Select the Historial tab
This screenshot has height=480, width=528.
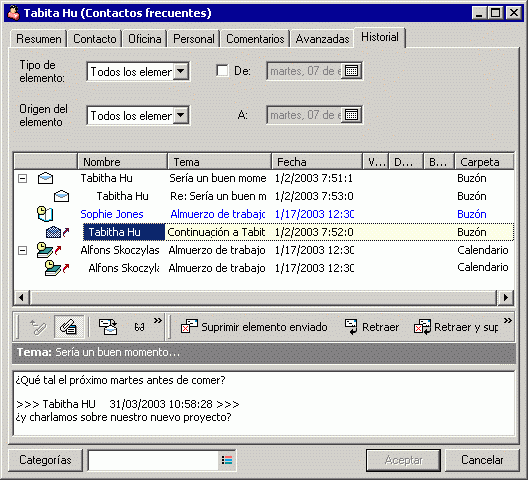tap(380, 37)
